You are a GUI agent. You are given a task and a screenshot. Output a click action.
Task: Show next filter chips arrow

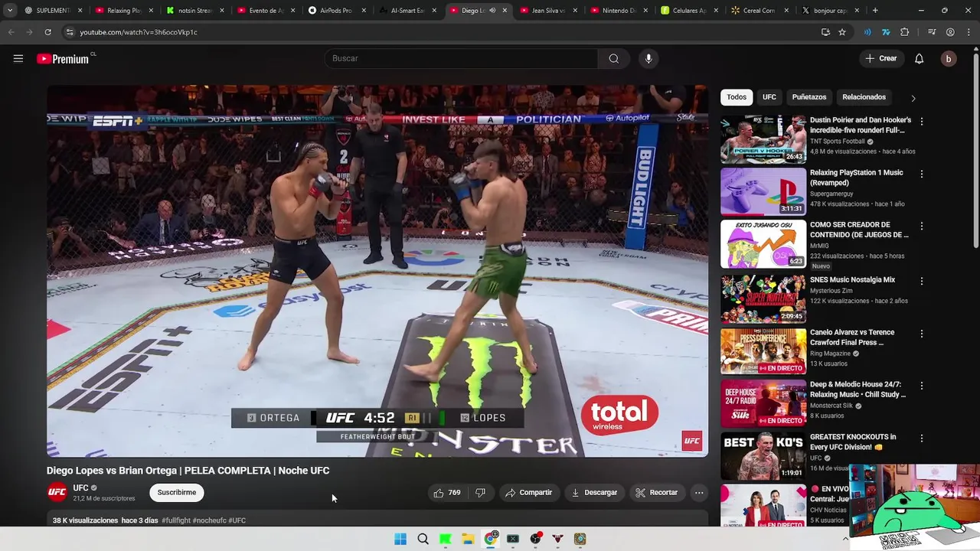[x=913, y=98]
